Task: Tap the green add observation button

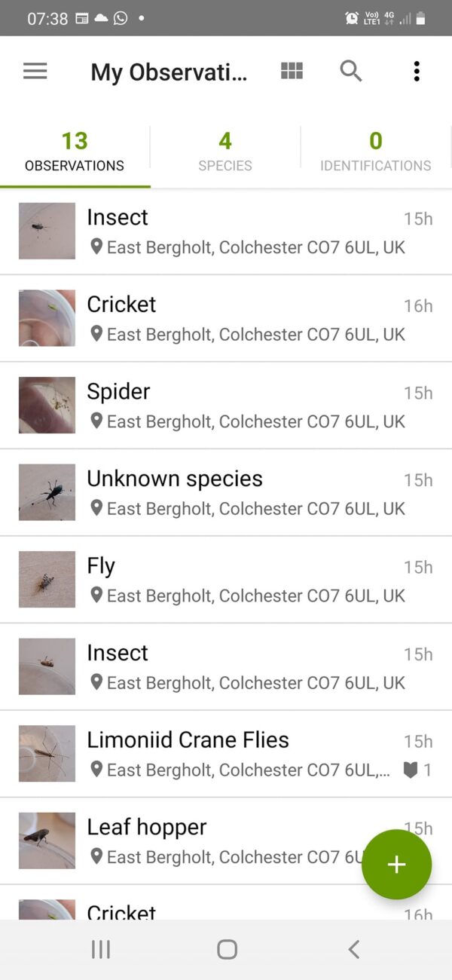Action: 396,865
